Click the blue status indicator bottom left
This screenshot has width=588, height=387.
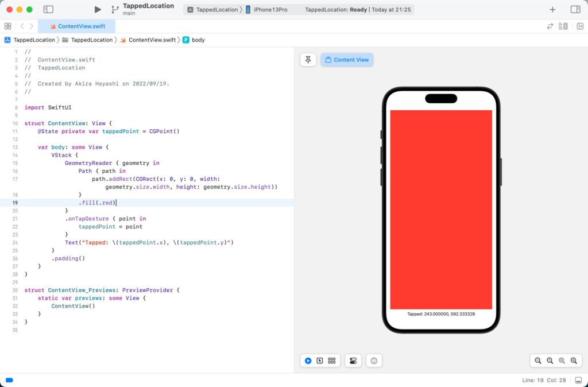[9, 380]
